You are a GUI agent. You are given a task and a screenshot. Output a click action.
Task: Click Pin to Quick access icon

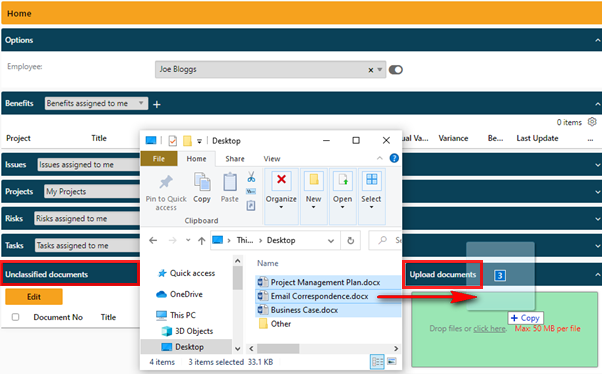pyautogui.click(x=166, y=182)
